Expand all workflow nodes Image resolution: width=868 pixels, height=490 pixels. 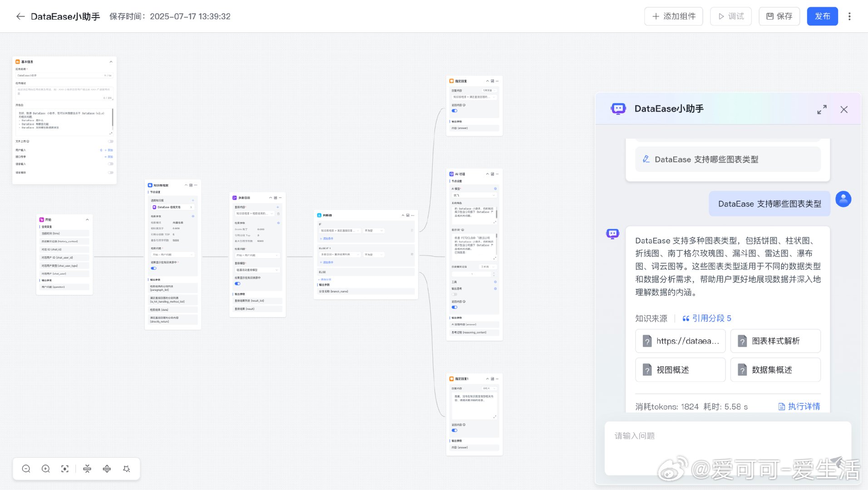pyautogui.click(x=107, y=469)
